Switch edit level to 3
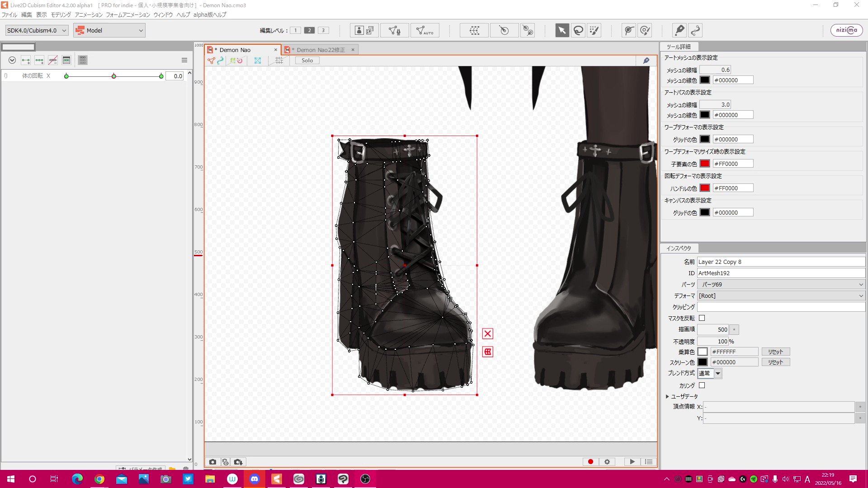The image size is (868, 488). coord(323,30)
